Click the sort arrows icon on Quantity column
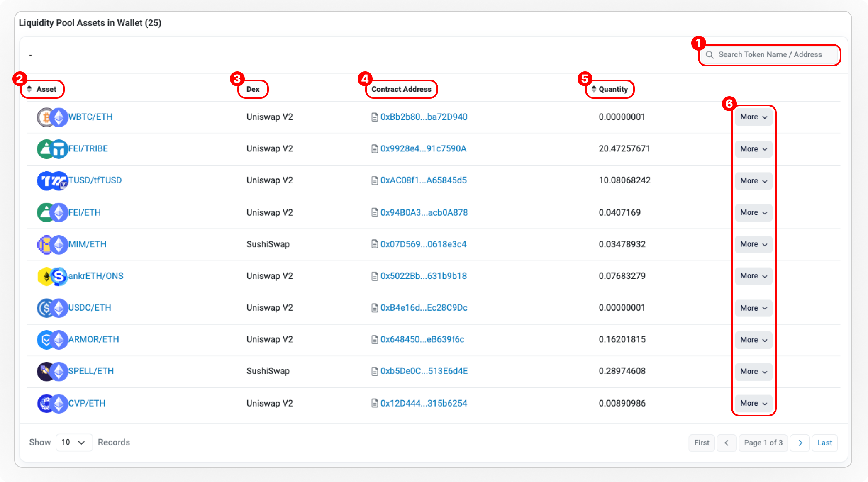Image resolution: width=868 pixels, height=482 pixels. (x=594, y=89)
